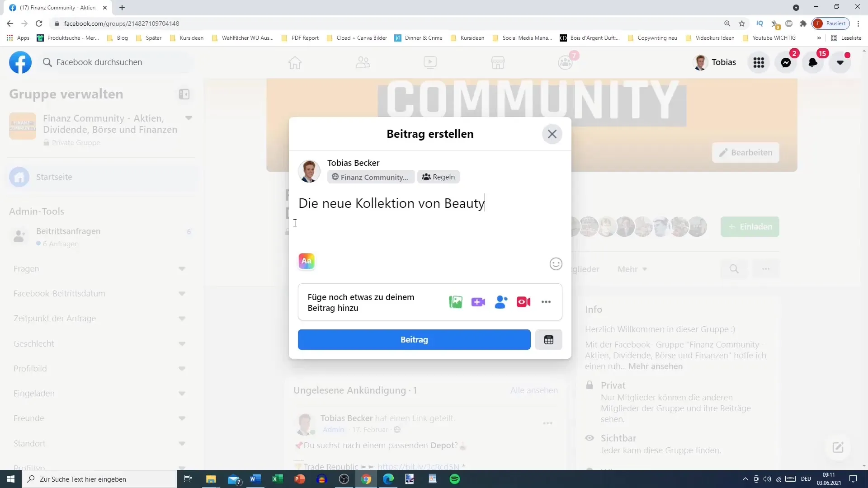The image size is (868, 488).
Task: Expand group switcher next to Finanz Community
Action: pos(189,118)
